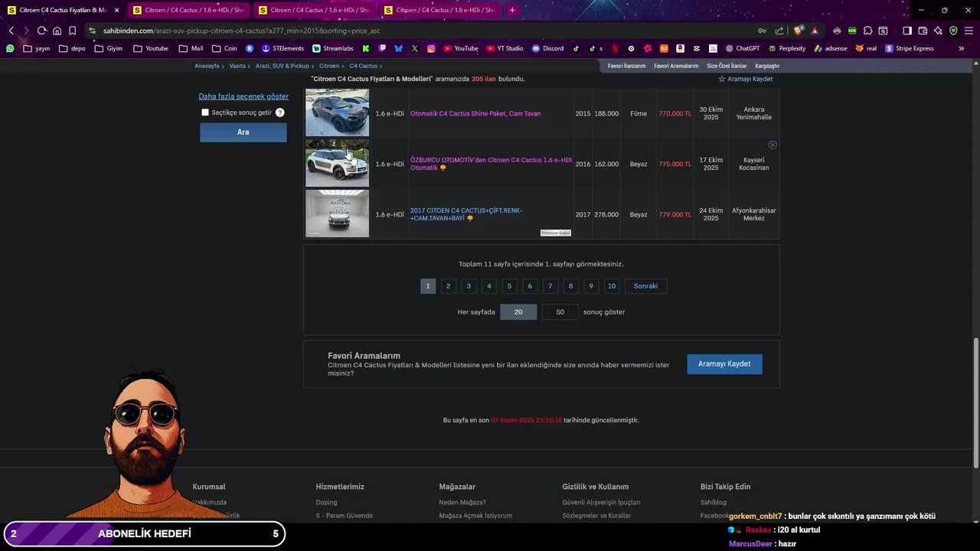This screenshot has width=980, height=551.
Task: Click the Brave Rewards triangle icon
Action: click(x=815, y=31)
